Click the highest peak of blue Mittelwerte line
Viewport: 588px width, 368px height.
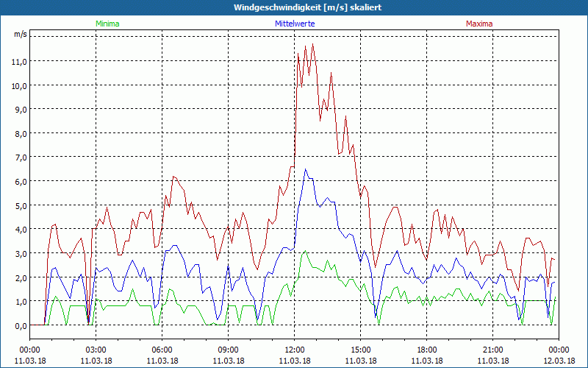pos(306,169)
